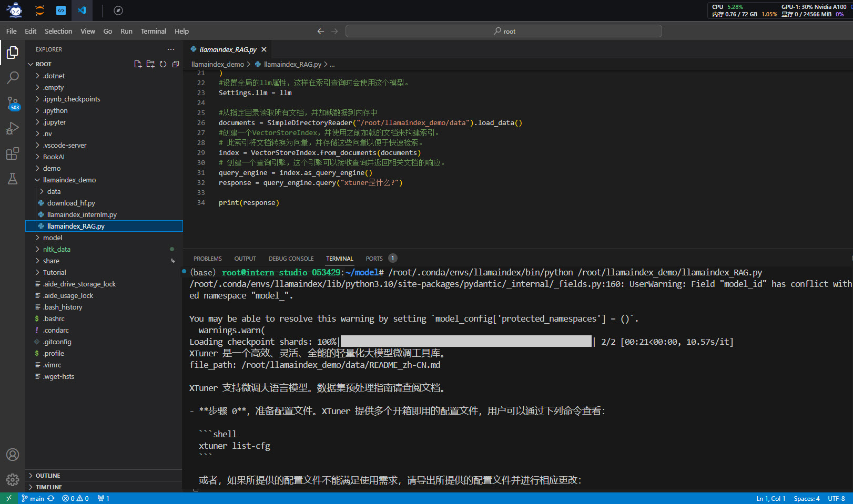This screenshot has height=504, width=853.
Task: Click the main branch in status bar
Action: point(33,498)
